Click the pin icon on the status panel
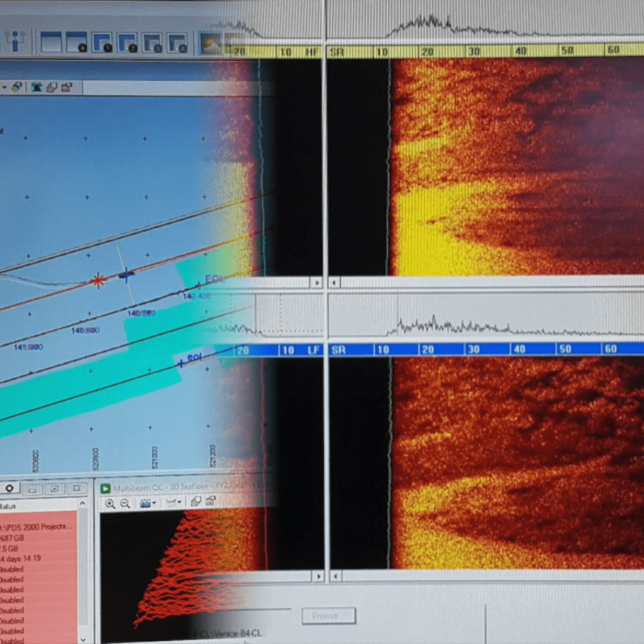 point(9,488)
